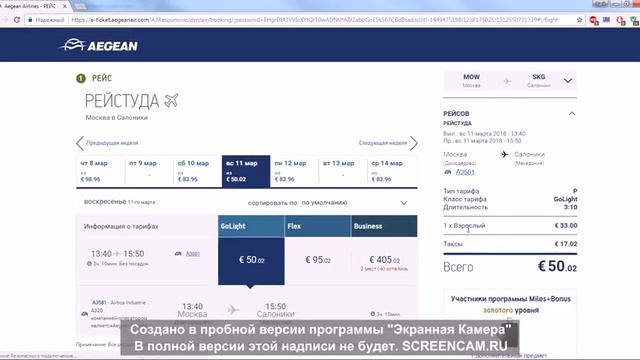Select date tab пн 12 мар
640x360 pixels.
[x=294, y=171]
